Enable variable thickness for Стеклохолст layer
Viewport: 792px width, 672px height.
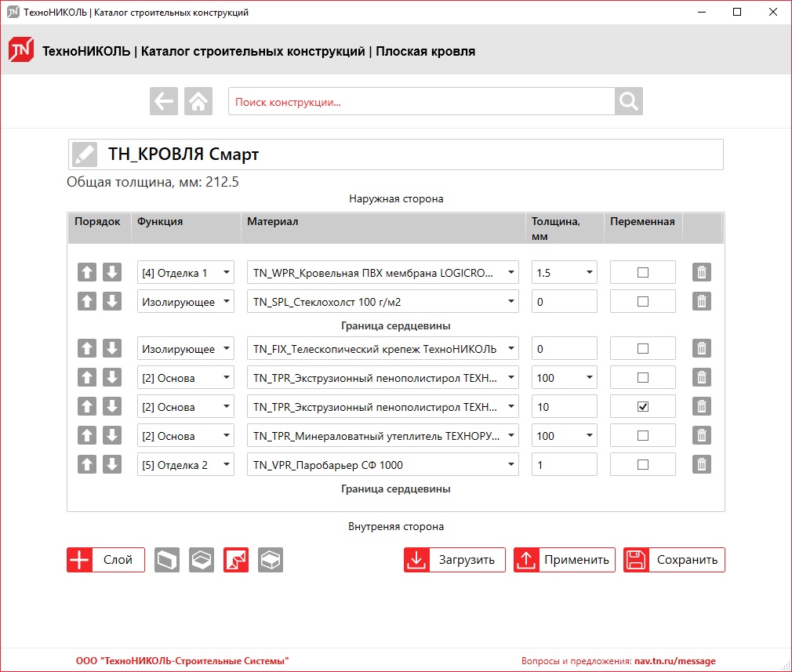point(643,301)
